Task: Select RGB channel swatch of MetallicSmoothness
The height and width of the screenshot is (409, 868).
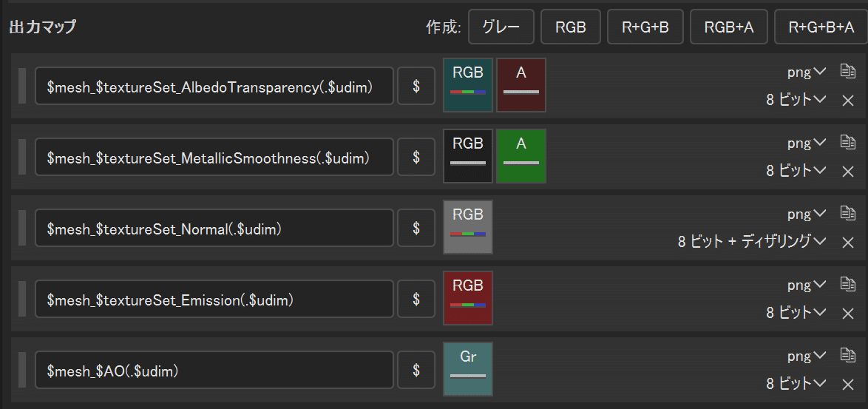Action: [x=468, y=155]
